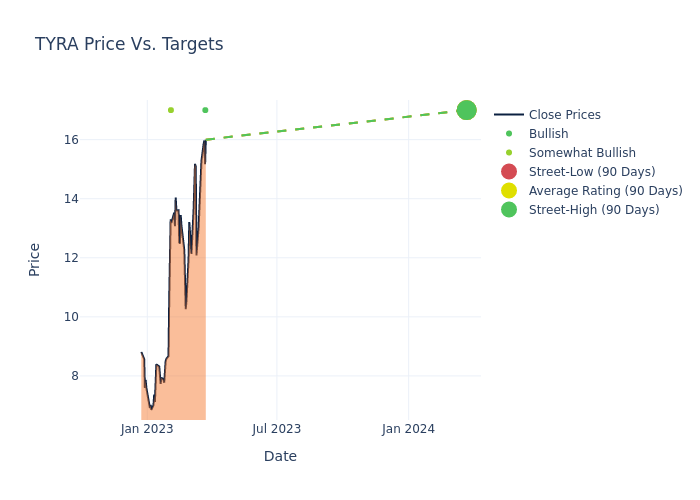Click the yellow Average Rating legend marker
Screen dimensions: 700x500
click(x=509, y=191)
